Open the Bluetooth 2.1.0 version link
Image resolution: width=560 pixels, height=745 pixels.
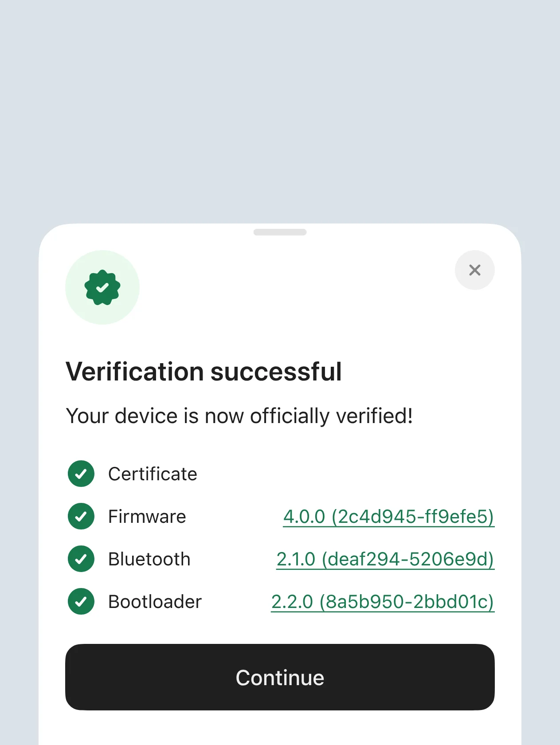click(x=385, y=559)
